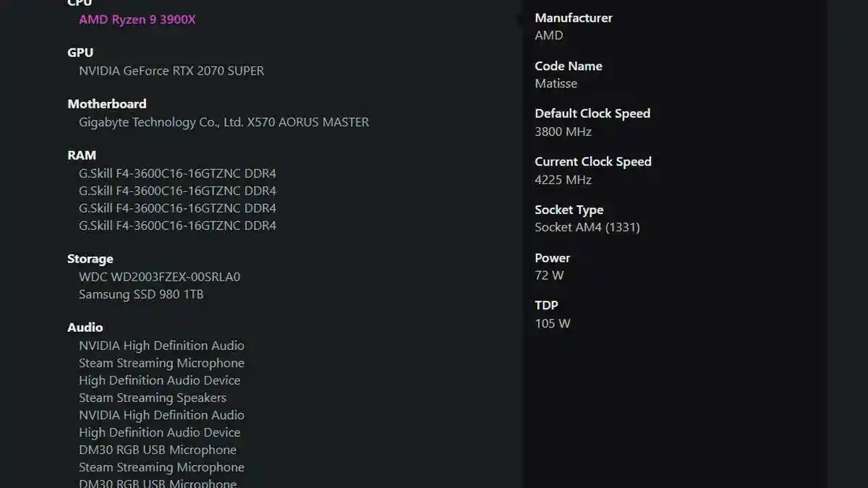Click the AMD Ryzen 9 3900X link

coord(137,20)
